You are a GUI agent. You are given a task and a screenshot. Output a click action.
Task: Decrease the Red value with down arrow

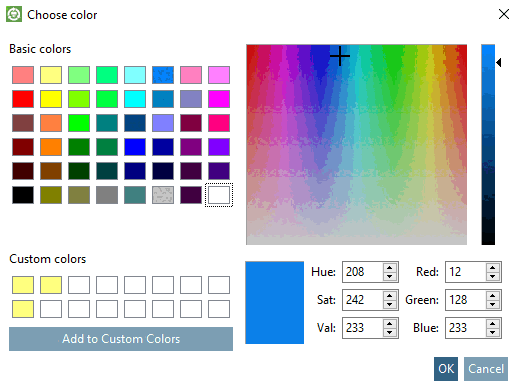tap(492, 276)
